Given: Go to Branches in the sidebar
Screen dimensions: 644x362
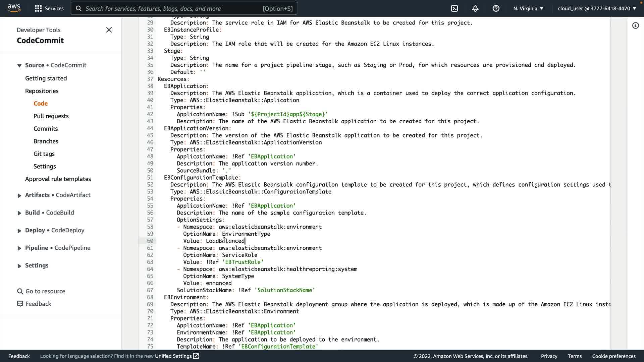Looking at the screenshot, I should [46, 141].
